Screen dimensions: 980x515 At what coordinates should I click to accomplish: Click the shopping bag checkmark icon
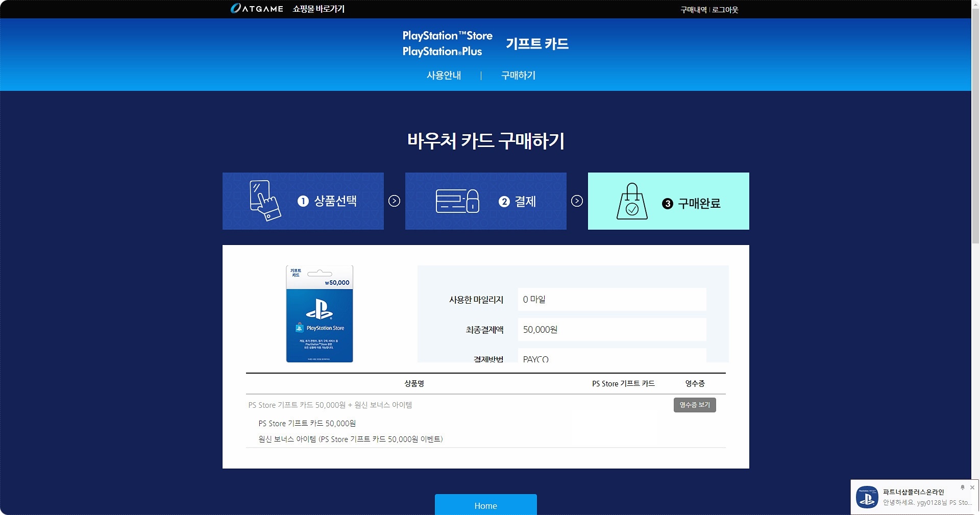(x=632, y=202)
